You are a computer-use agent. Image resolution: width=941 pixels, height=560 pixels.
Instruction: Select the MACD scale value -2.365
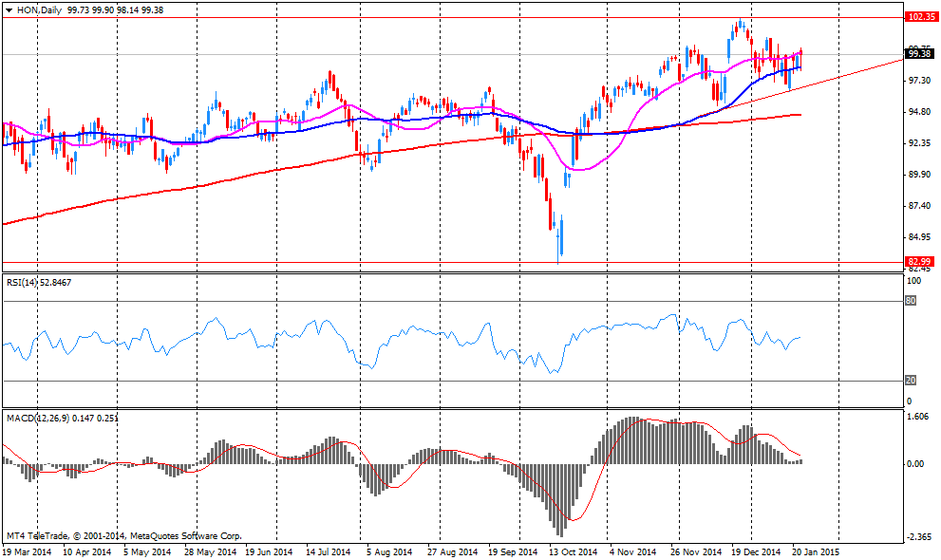[x=919, y=537]
